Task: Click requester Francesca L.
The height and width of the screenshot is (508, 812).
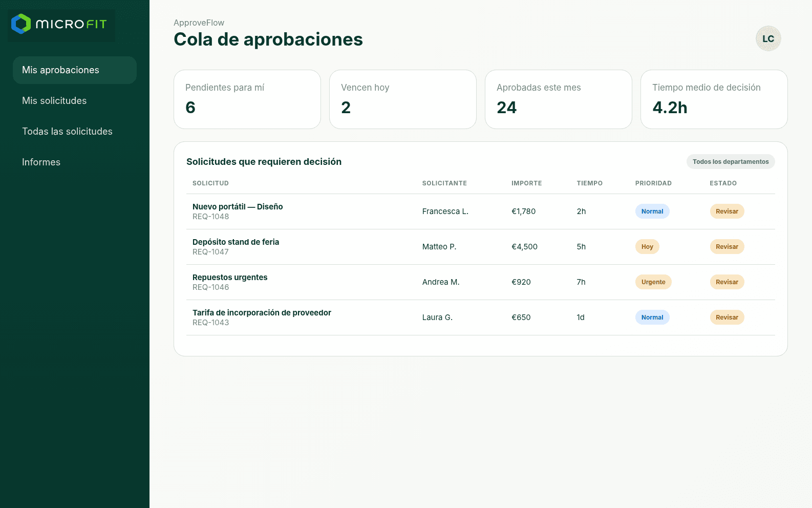Action: point(445,211)
